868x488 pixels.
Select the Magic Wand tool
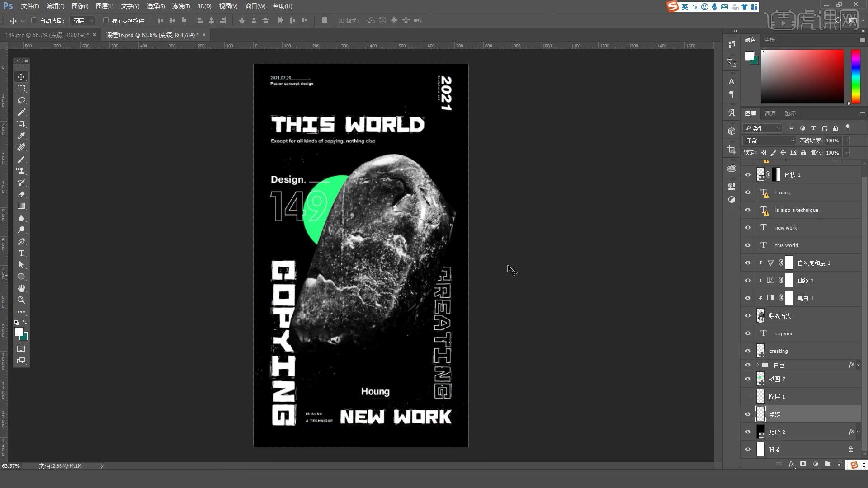pos(21,112)
